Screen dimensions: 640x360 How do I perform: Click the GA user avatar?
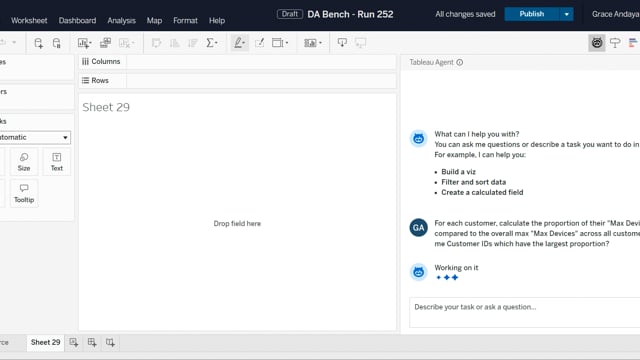(x=418, y=228)
